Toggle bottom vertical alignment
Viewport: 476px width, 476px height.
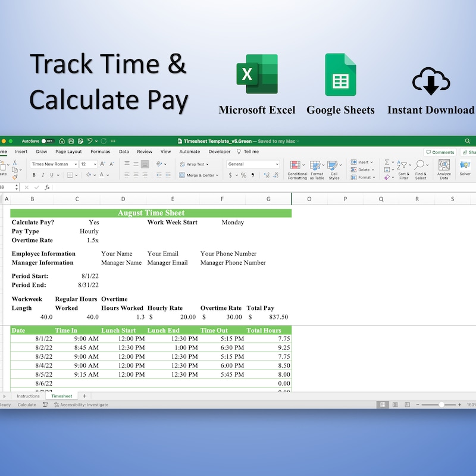[x=145, y=164]
